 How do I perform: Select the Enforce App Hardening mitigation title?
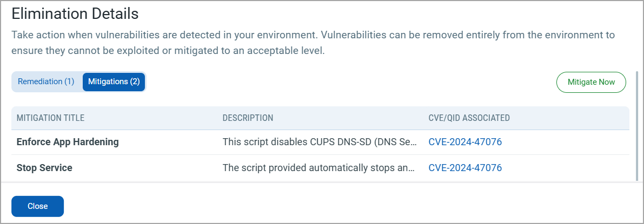coord(68,142)
